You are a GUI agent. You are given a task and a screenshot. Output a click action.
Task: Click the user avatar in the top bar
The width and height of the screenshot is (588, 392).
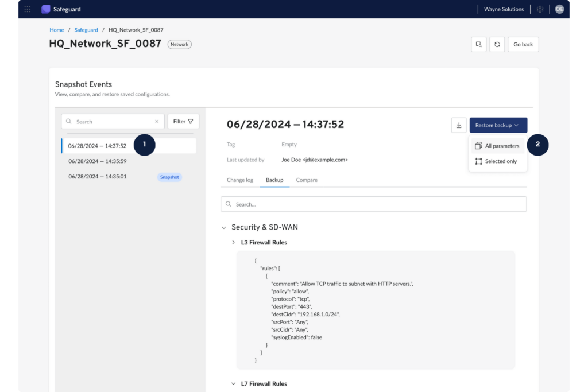coord(559,9)
